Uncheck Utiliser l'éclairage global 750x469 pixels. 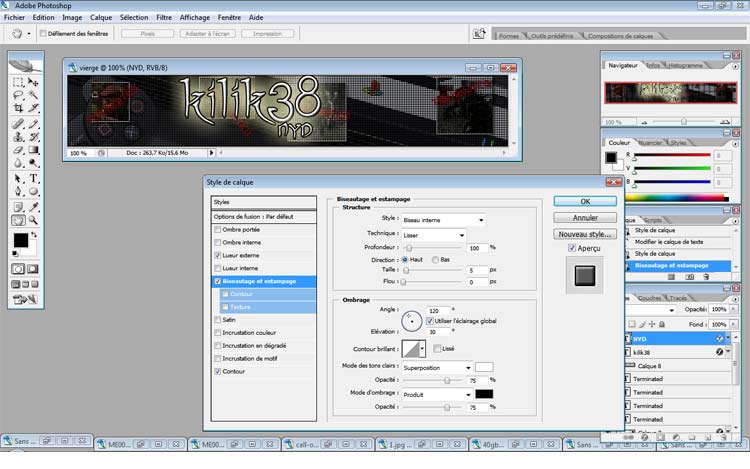coord(430,321)
